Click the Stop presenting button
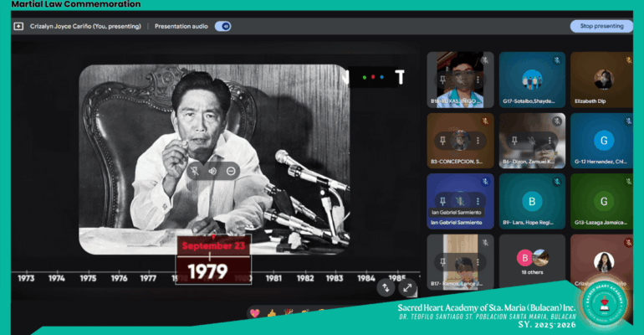 coord(601,26)
